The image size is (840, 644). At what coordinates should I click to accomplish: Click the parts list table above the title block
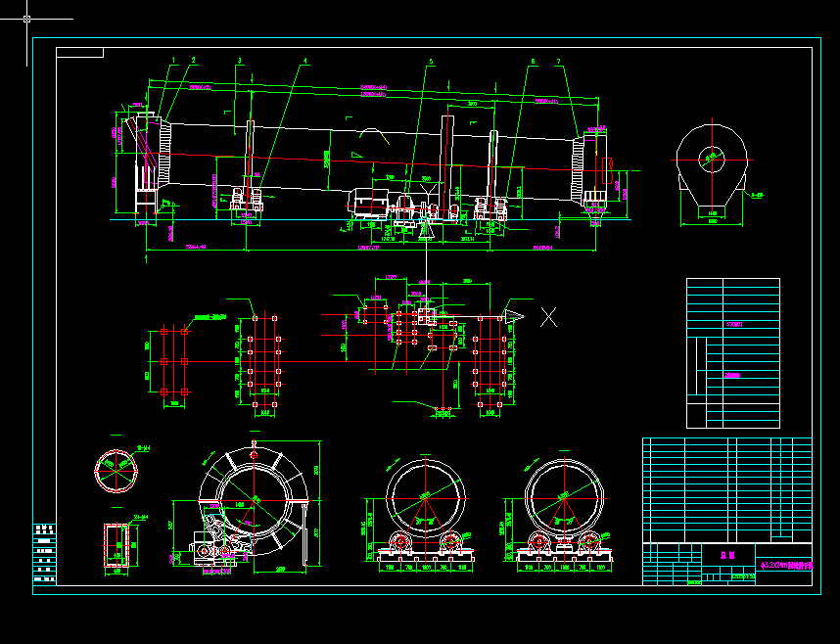pos(726,488)
